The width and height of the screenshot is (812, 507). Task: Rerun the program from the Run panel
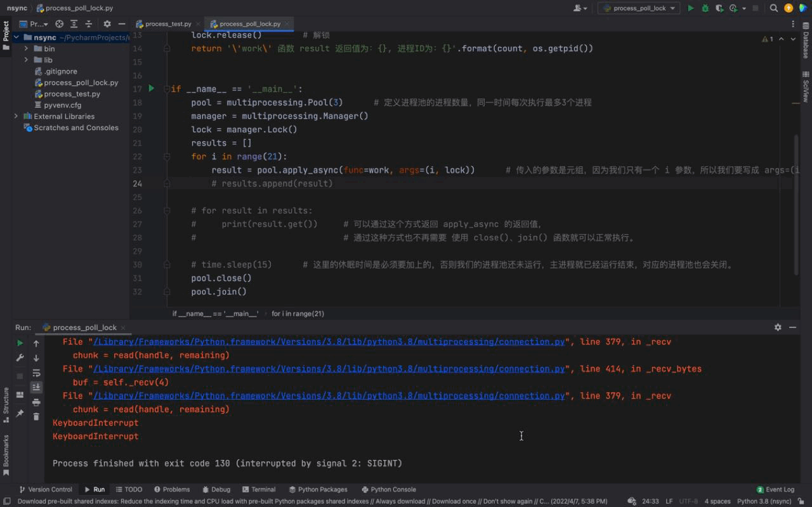[20, 342]
